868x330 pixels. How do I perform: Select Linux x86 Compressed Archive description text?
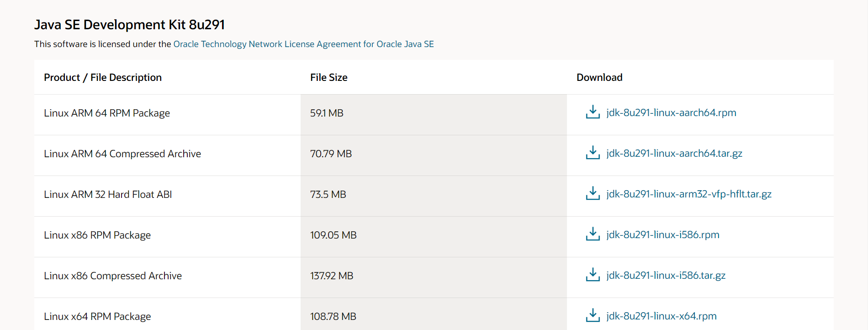(x=113, y=276)
